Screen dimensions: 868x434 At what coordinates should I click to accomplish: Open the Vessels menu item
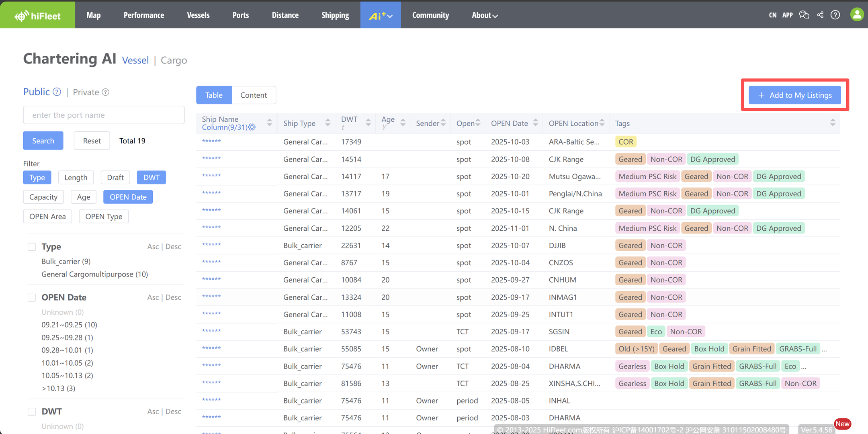(x=198, y=15)
